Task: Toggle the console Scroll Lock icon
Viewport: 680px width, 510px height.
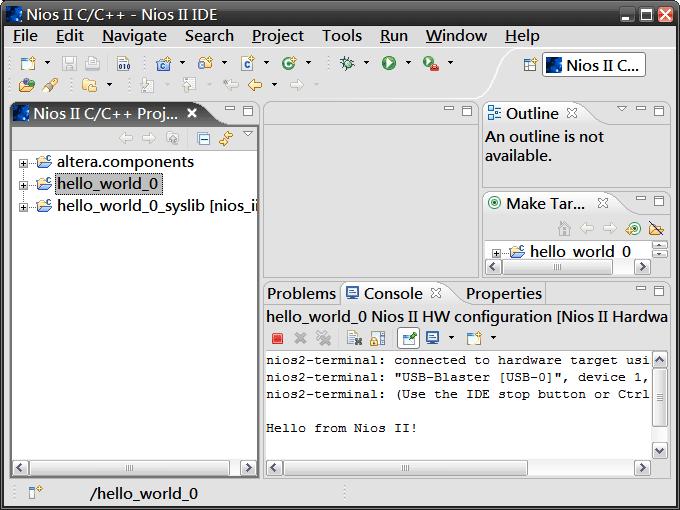Action: tap(377, 338)
